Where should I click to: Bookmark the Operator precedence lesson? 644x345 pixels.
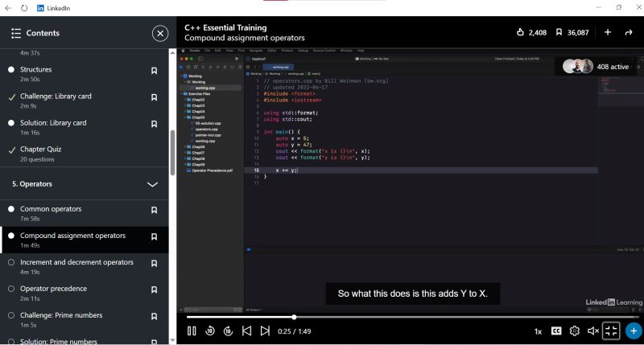[x=154, y=290]
